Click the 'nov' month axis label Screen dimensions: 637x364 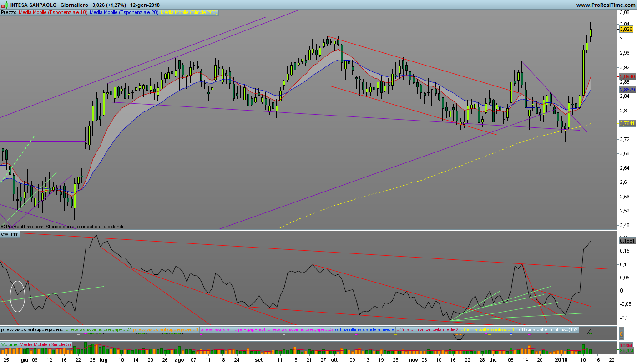(413, 359)
